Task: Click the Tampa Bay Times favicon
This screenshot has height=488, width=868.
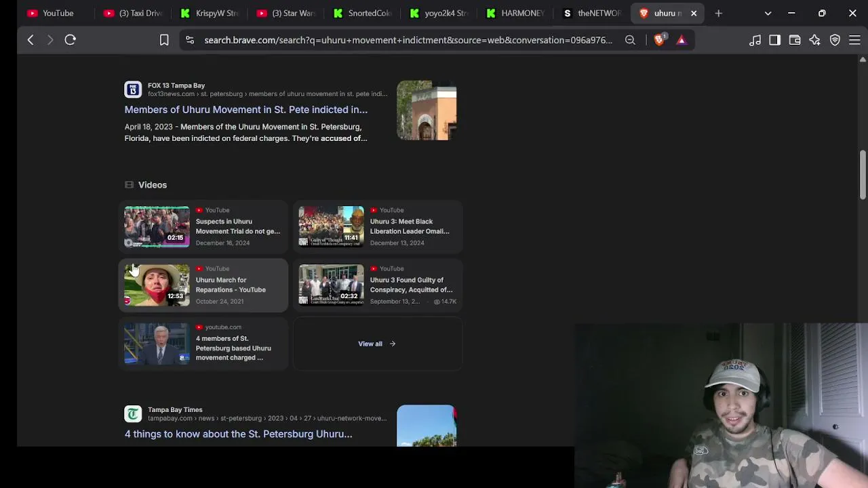Action: coord(133,413)
